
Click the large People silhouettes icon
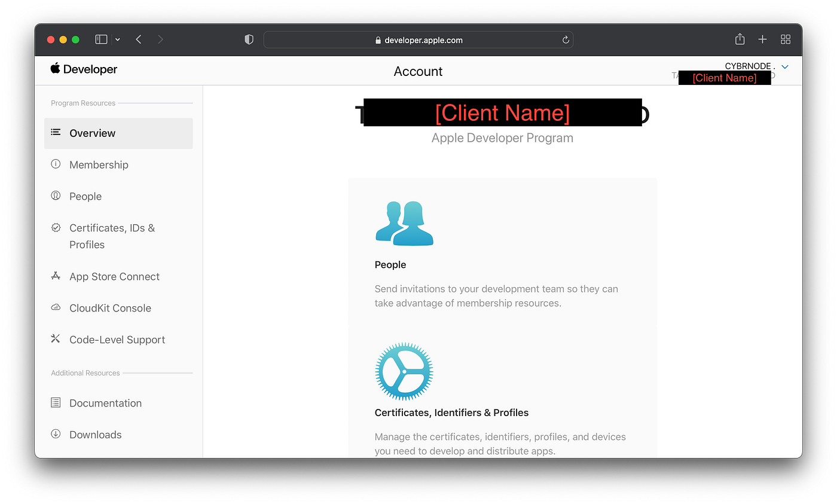(404, 223)
